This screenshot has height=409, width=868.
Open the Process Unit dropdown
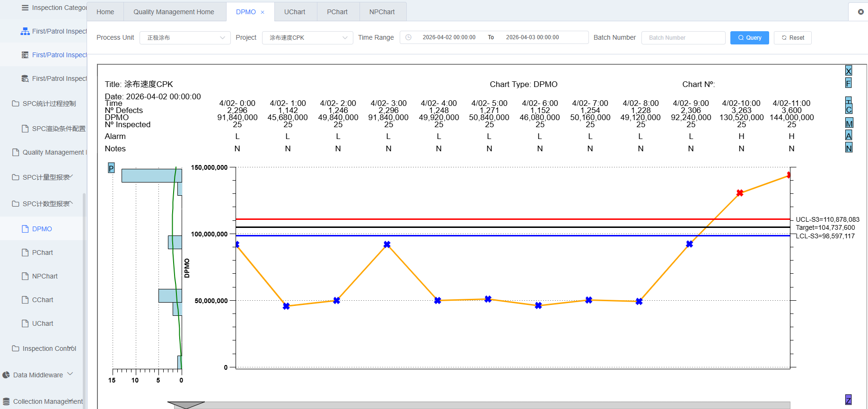point(185,38)
